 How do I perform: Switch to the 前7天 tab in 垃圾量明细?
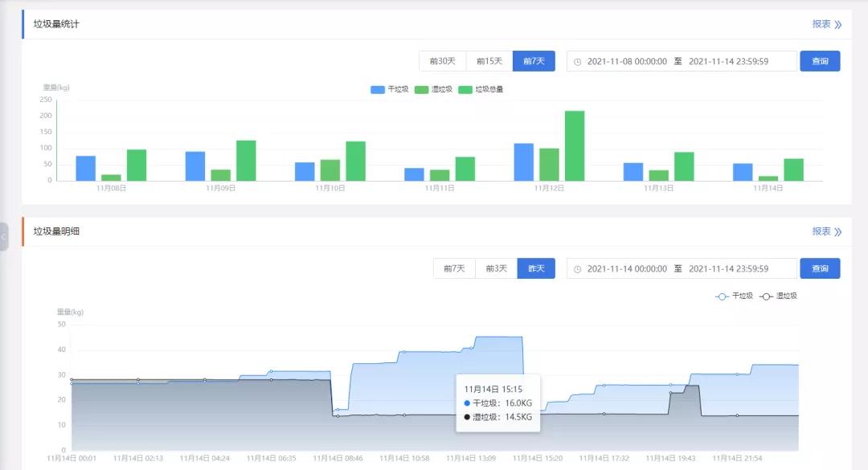[453, 268]
